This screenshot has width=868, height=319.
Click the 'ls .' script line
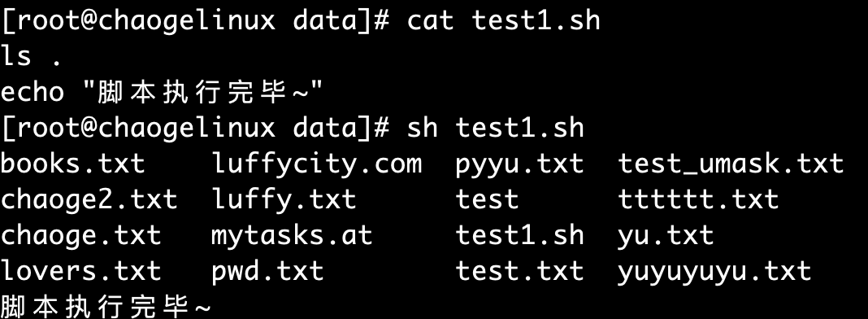pyautogui.click(x=31, y=56)
